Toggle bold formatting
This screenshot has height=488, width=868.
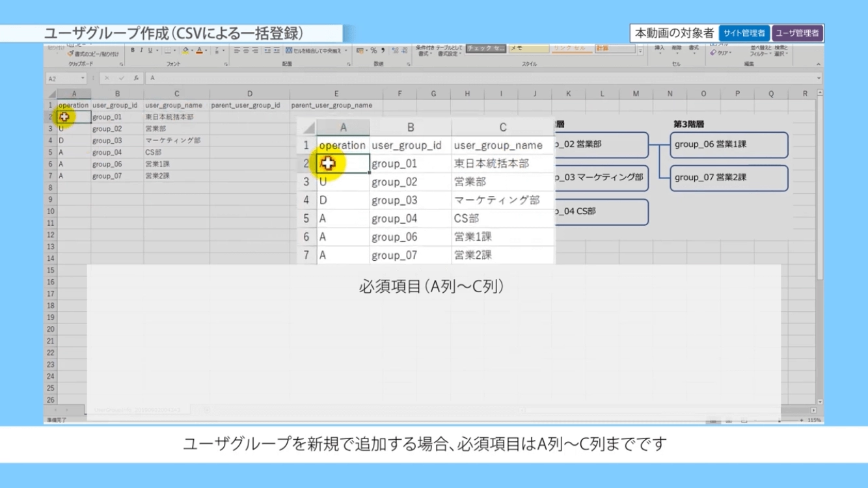pyautogui.click(x=133, y=50)
